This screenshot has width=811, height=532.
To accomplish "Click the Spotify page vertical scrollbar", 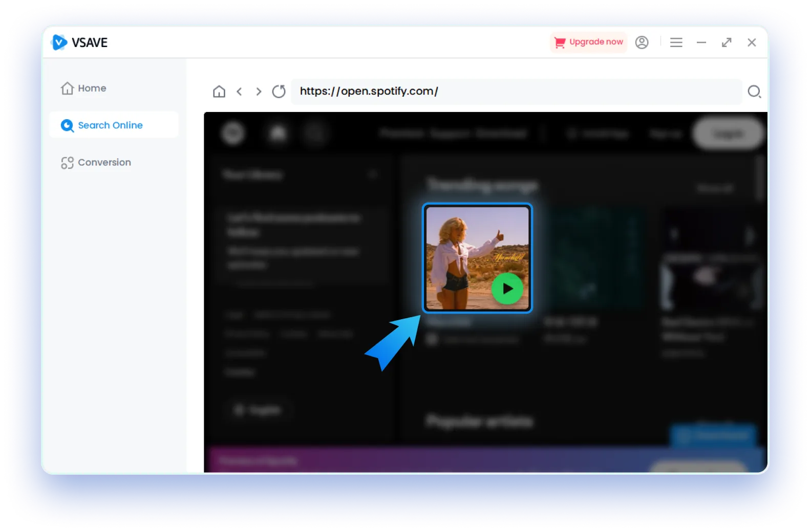I will tap(761, 179).
